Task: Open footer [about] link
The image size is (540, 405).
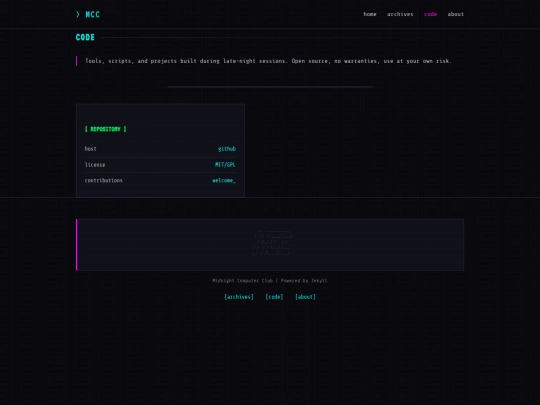Action: pos(305,297)
